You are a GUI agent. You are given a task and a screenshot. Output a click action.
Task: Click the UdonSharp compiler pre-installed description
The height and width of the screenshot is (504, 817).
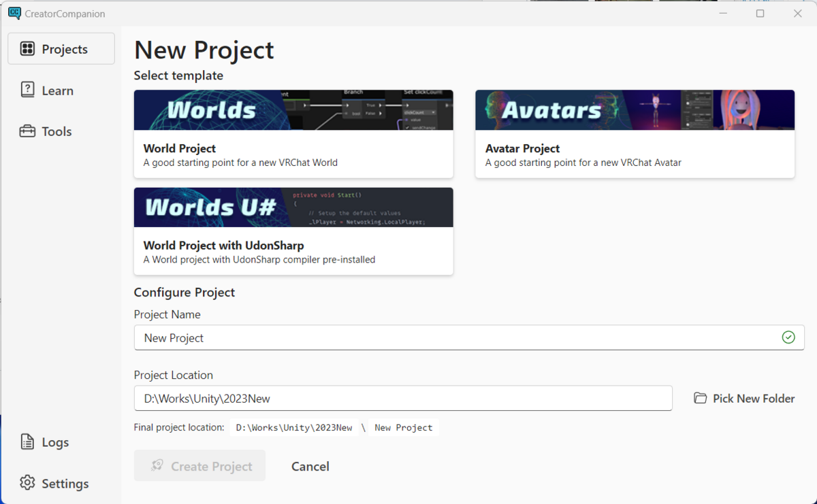click(x=259, y=260)
